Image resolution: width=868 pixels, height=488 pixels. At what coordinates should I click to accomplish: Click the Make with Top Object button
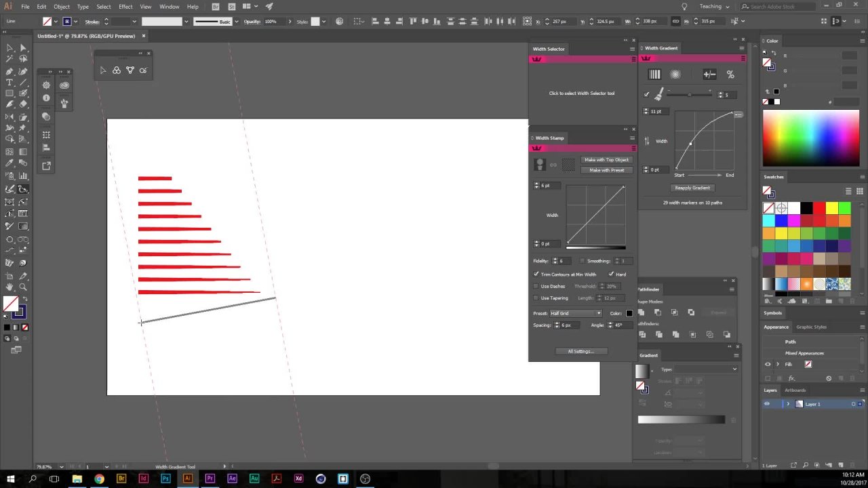click(606, 160)
